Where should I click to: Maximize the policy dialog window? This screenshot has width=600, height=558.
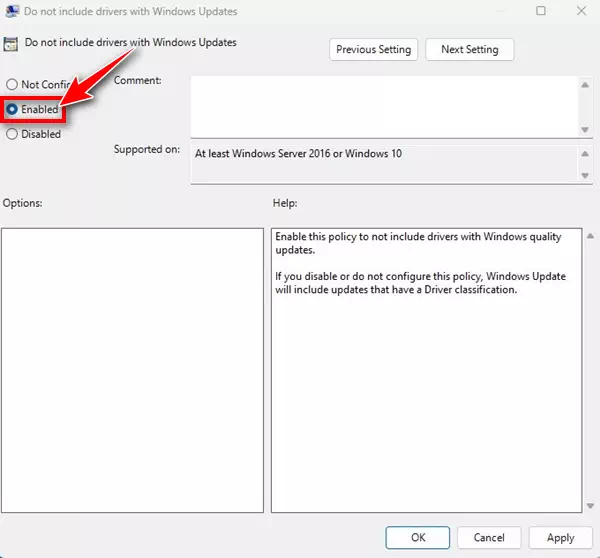(541, 11)
